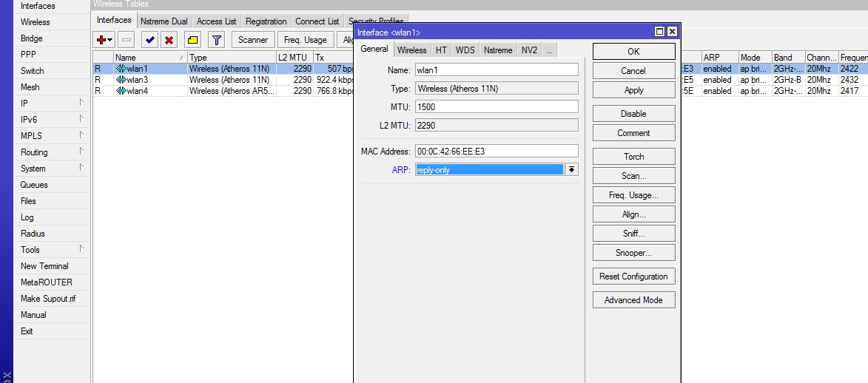Screen dimensions: 868x383
Task: Click the Scan... button
Action: point(634,176)
